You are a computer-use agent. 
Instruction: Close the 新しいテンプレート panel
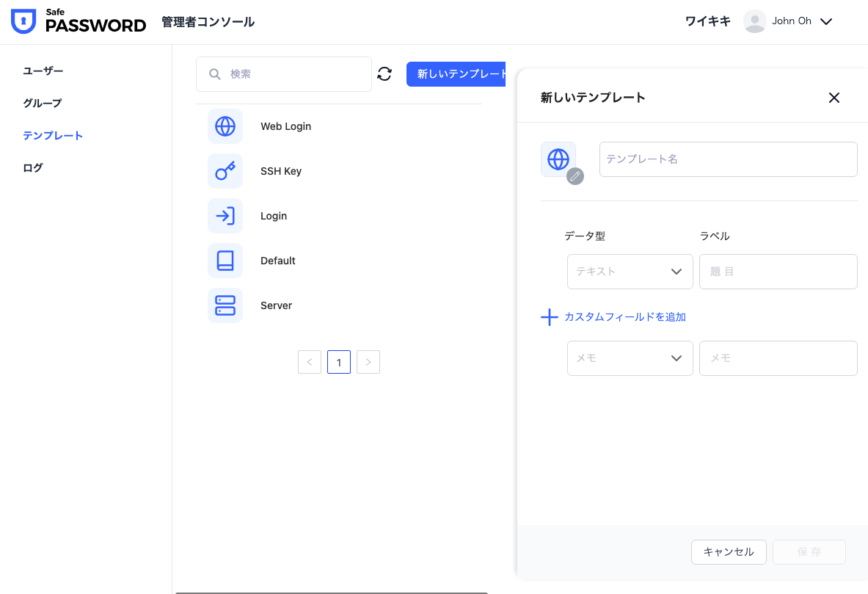[834, 98]
